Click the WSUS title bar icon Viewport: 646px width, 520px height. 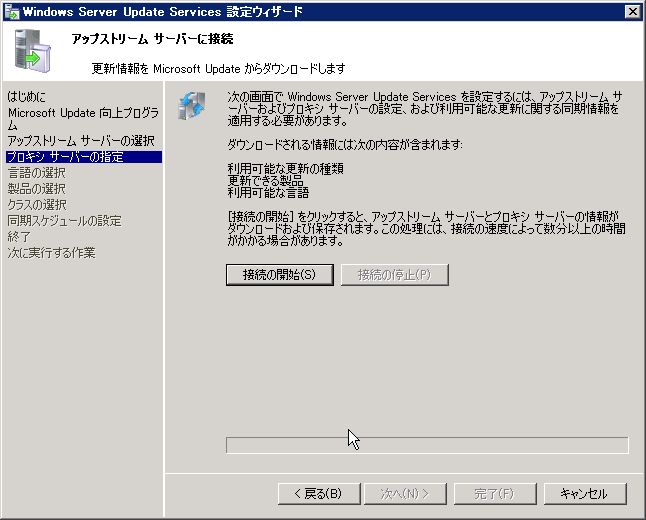pyautogui.click(x=12, y=12)
